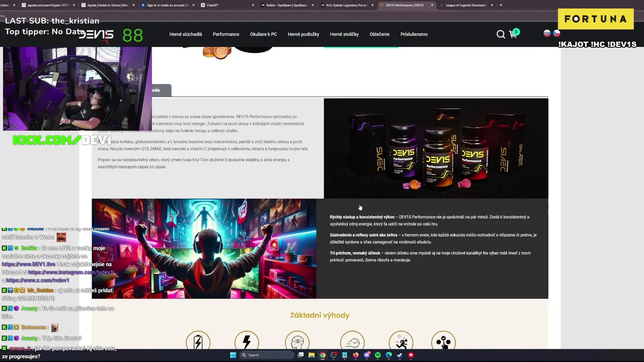Click the lightning bolt benefit icon
The width and height of the screenshot is (644, 362).
[247, 342]
